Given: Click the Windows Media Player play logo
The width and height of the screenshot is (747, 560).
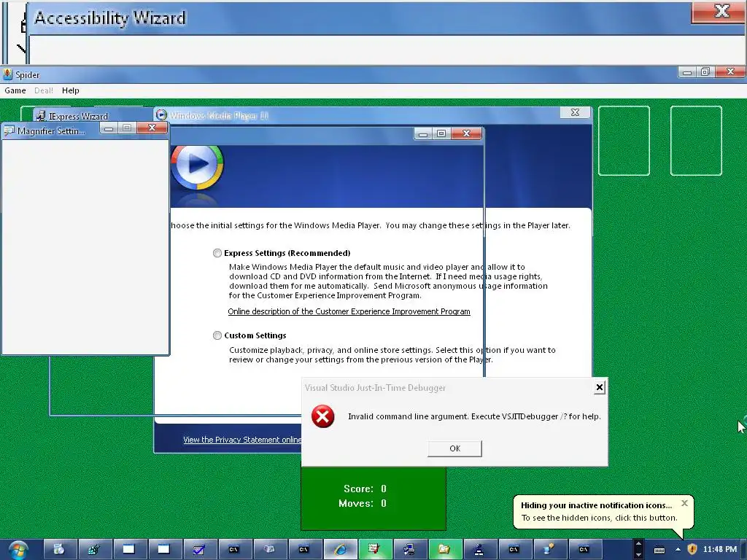Looking at the screenshot, I should click(197, 167).
